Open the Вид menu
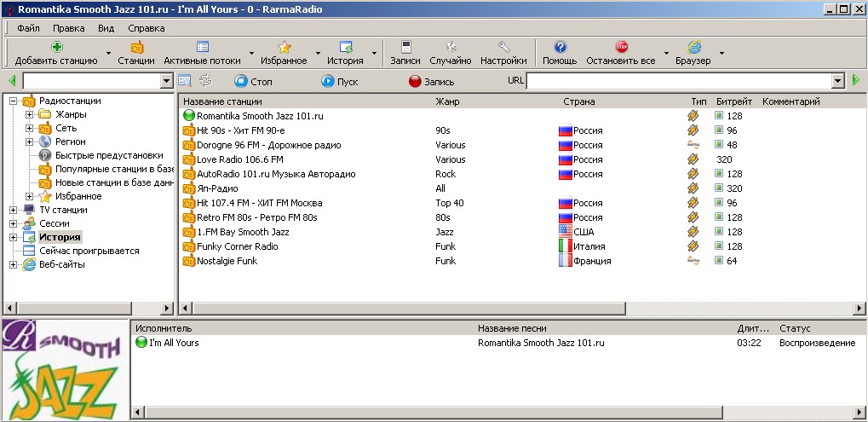 tap(106, 27)
